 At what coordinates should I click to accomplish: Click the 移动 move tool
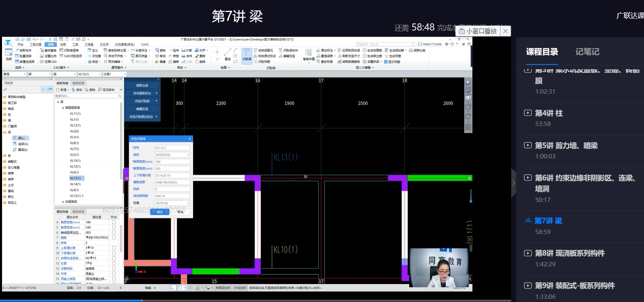pos(160,56)
